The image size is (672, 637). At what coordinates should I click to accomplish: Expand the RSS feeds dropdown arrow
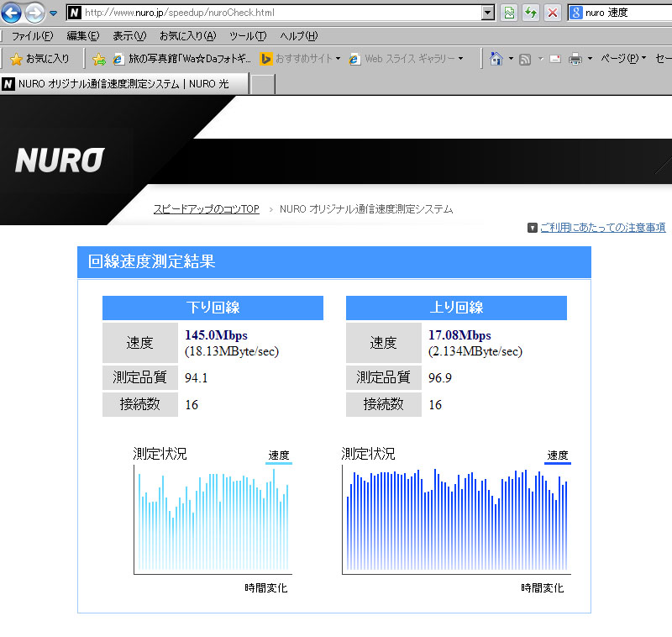(x=540, y=59)
